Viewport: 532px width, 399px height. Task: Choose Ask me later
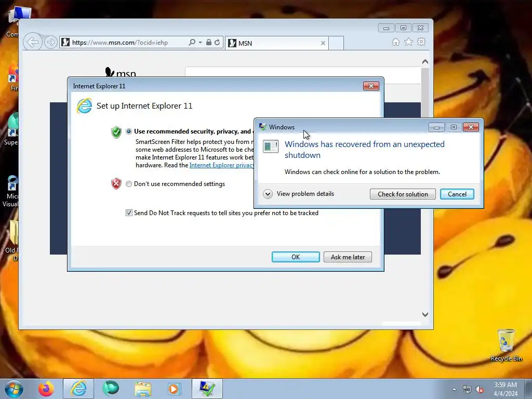point(348,257)
